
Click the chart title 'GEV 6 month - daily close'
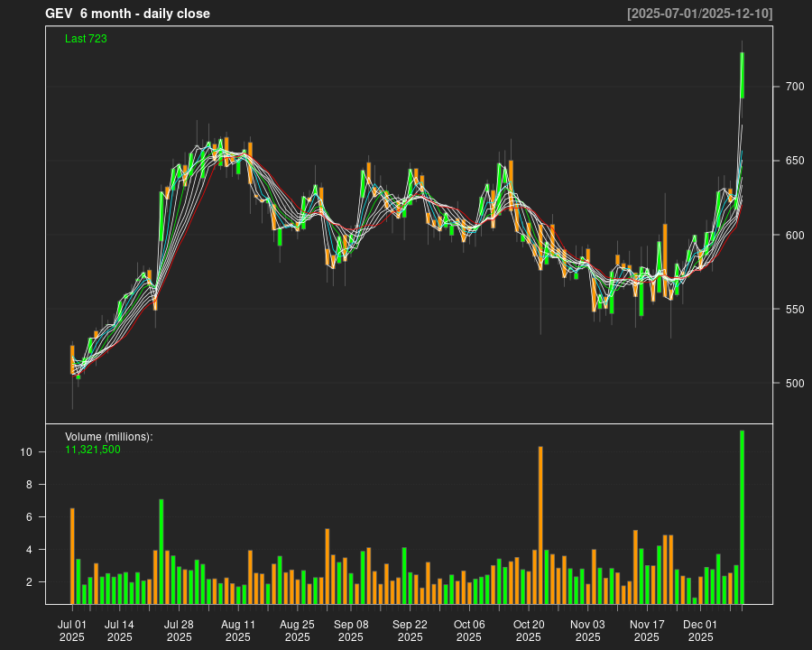(127, 14)
